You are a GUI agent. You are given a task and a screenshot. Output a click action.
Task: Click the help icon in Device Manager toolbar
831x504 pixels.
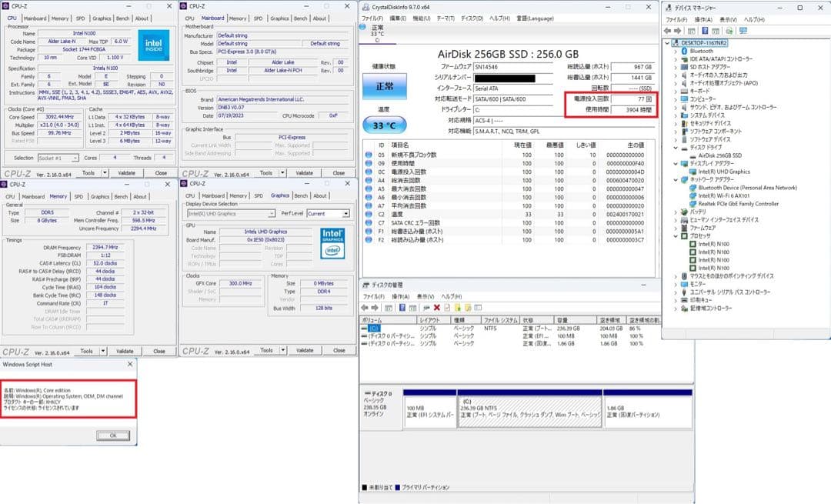coord(705,30)
